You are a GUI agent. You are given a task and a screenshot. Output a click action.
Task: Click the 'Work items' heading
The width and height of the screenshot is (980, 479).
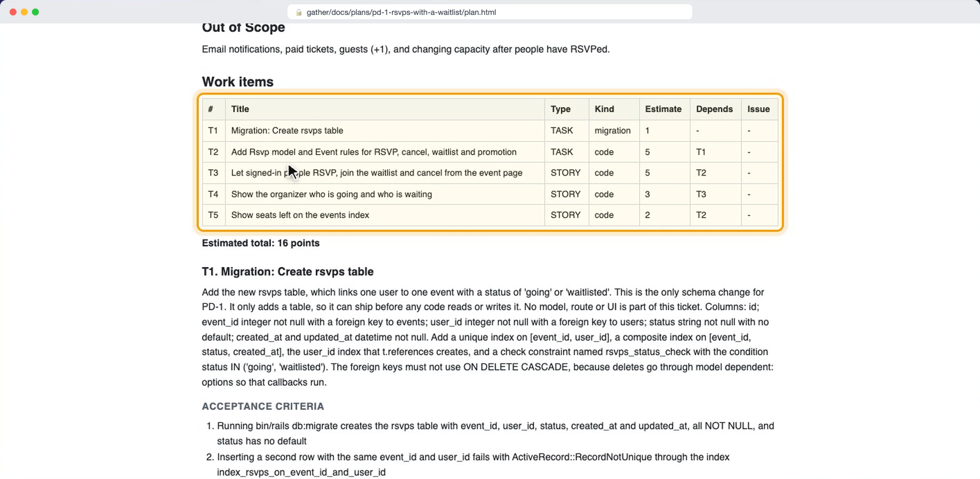(x=238, y=82)
